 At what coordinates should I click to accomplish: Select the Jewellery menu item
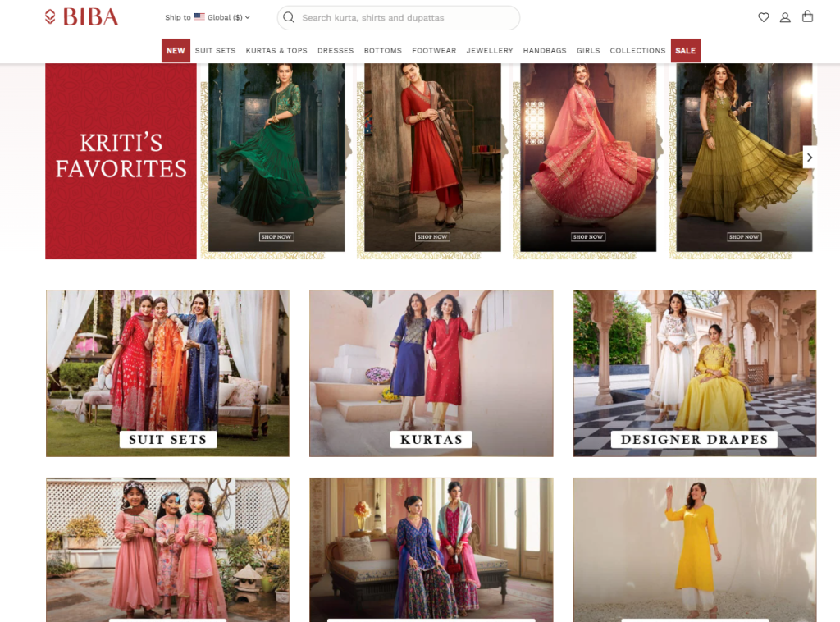click(490, 51)
